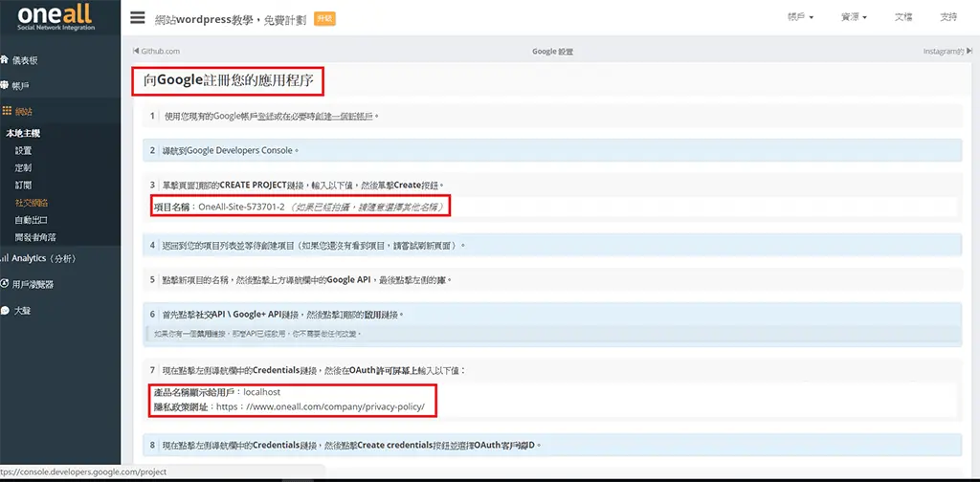
Task: Select 本地主機 site in sidebar
Action: tap(23, 134)
